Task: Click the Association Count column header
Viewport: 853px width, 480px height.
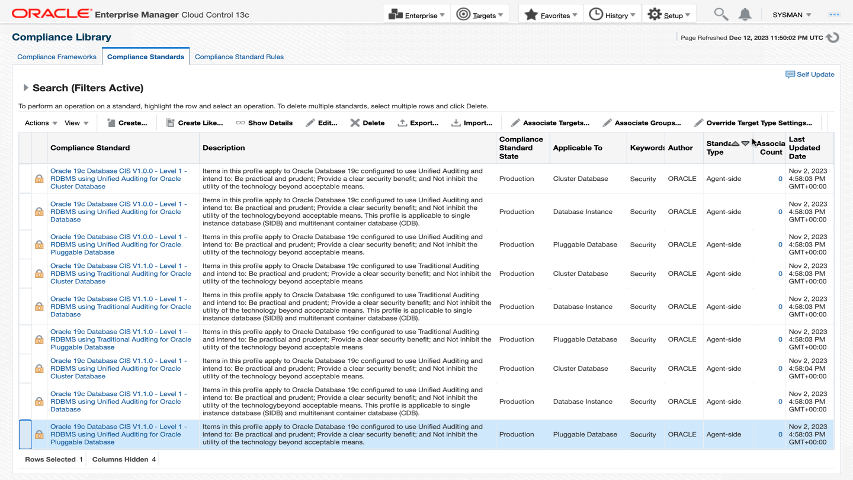Action: point(770,147)
